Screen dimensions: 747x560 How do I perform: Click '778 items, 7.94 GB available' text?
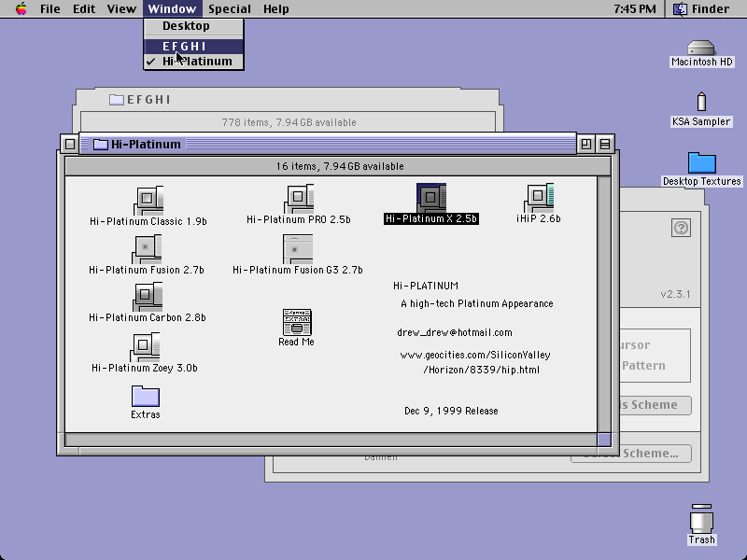[x=289, y=122]
